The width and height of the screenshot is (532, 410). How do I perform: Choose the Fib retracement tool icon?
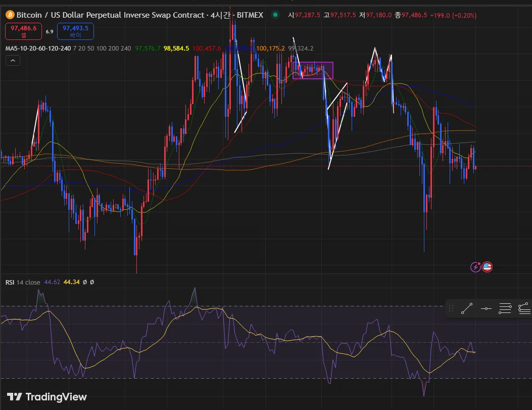(x=505, y=308)
